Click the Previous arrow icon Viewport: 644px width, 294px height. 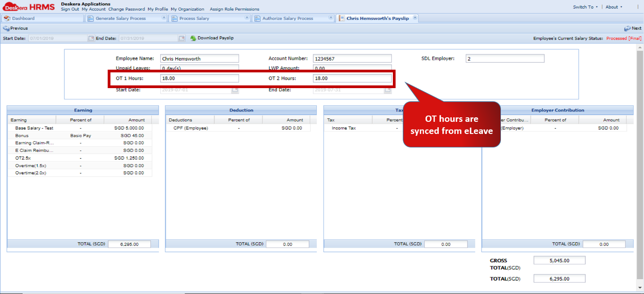click(6, 28)
